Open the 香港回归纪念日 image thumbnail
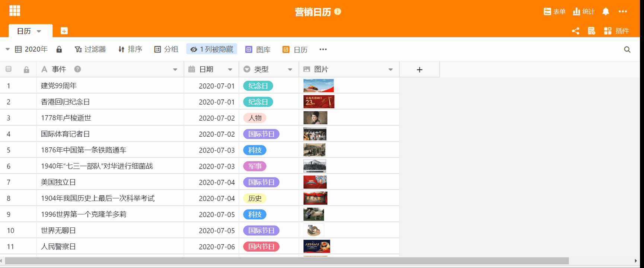The width and height of the screenshot is (644, 268). [319, 102]
